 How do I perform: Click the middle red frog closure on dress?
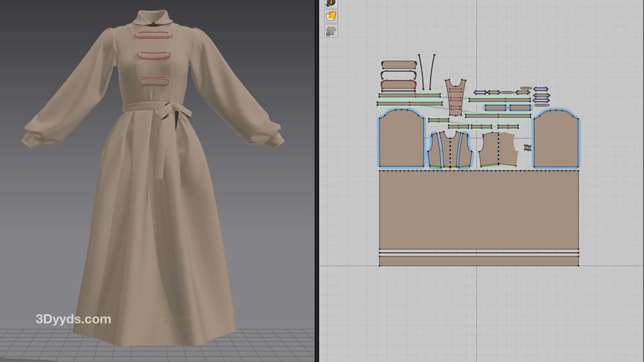(153, 56)
